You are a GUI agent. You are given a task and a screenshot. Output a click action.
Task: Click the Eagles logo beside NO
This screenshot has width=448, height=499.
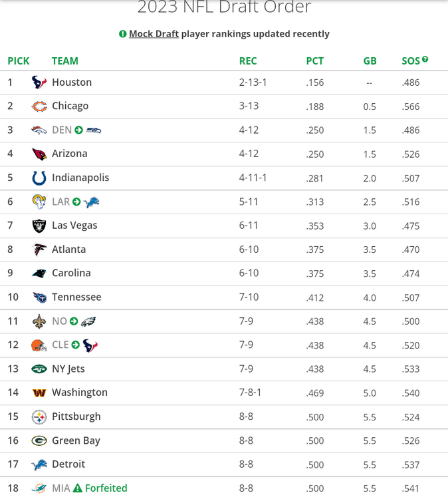tap(88, 321)
